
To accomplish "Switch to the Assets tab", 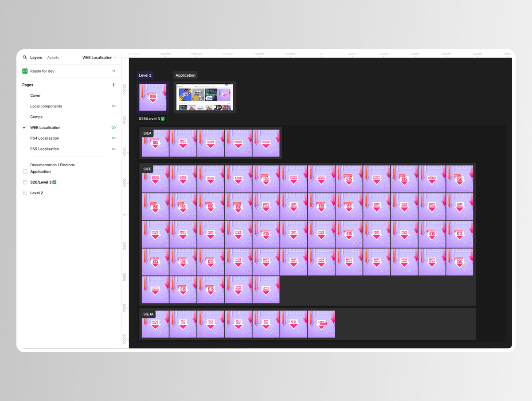I will 53,58.
